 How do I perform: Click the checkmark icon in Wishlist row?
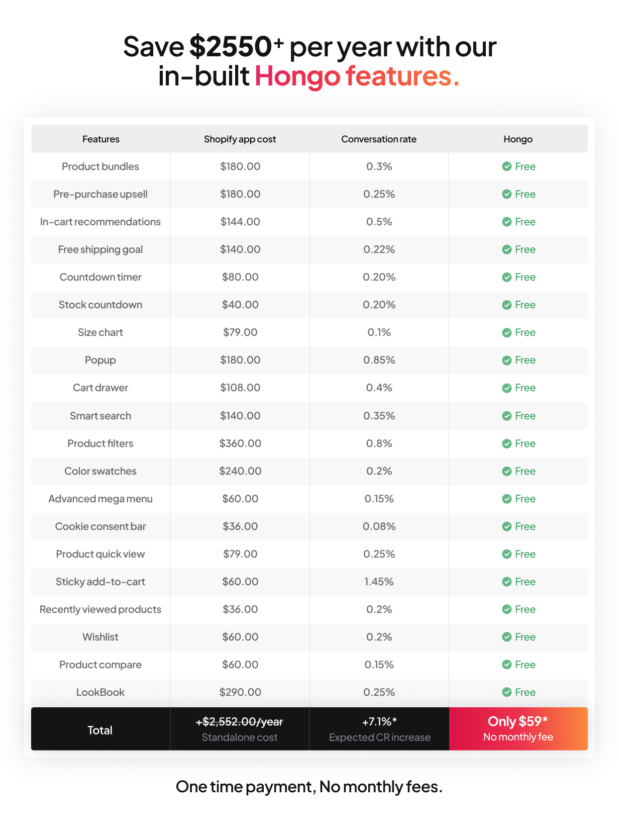click(x=506, y=637)
